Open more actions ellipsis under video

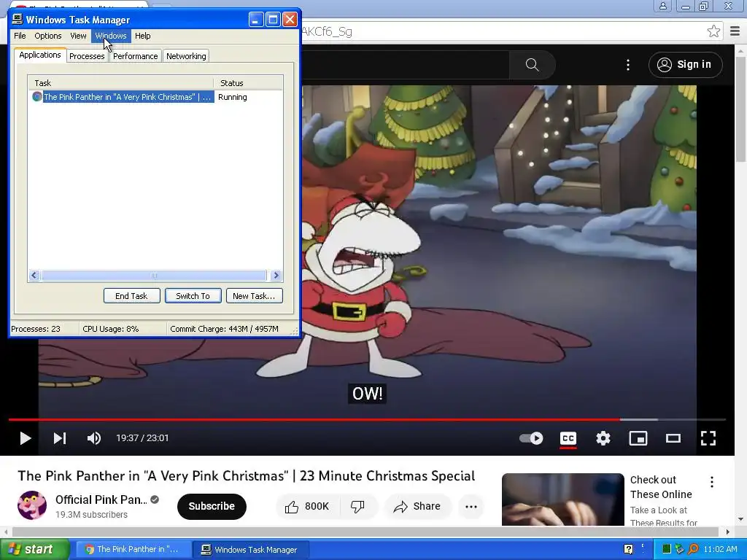[x=471, y=506]
